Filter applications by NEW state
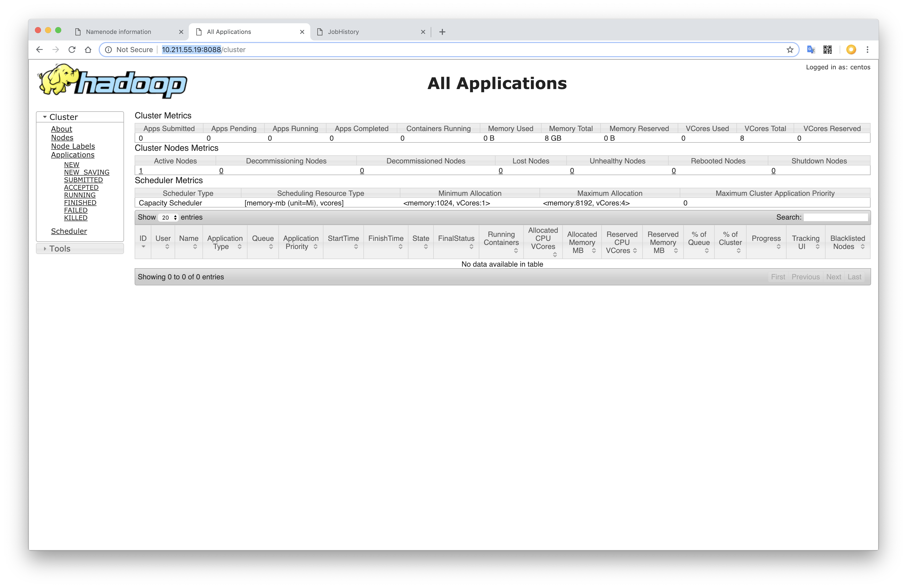The width and height of the screenshot is (907, 588). click(72, 165)
